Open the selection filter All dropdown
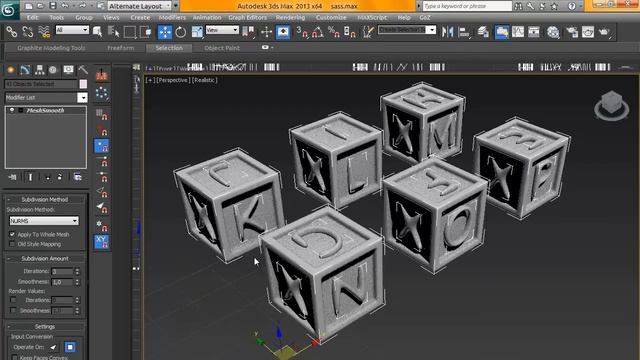The height and width of the screenshot is (360, 640). (x=72, y=30)
